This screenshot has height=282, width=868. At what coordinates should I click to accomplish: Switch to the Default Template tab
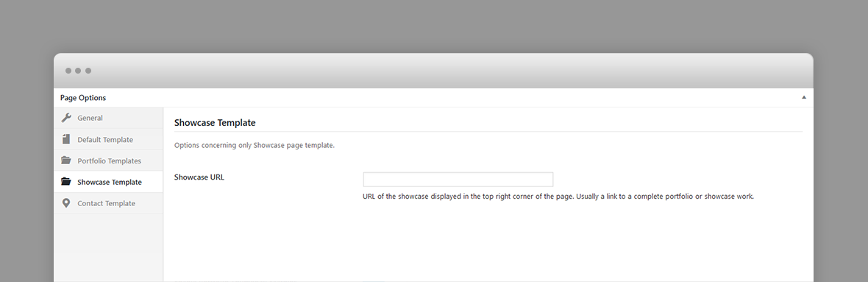click(105, 140)
